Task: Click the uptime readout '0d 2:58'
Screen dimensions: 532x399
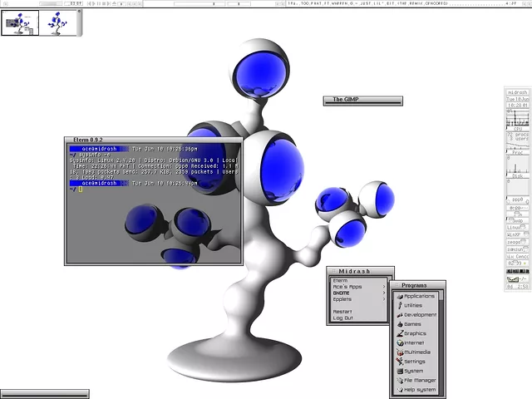Action: (x=518, y=287)
